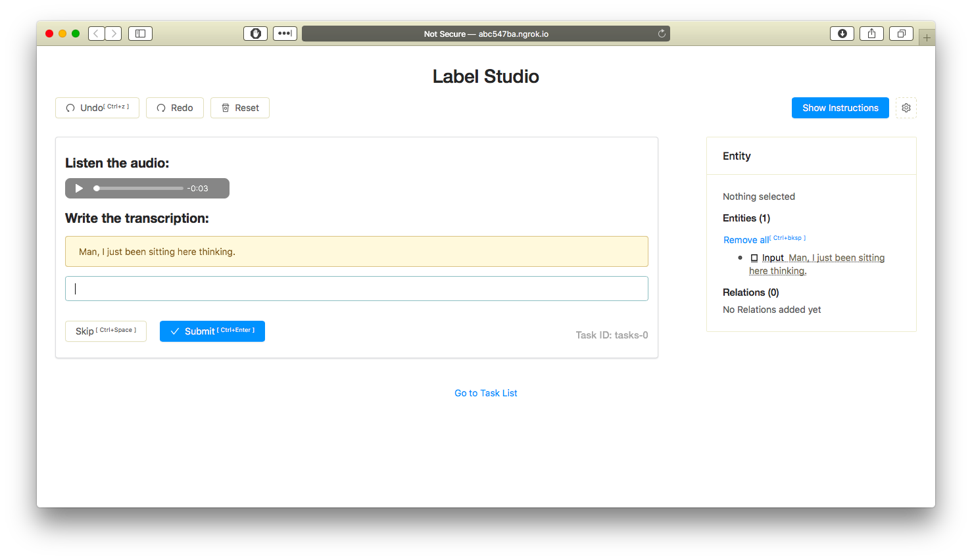Viewport: 972px width, 560px height.
Task: Open the settings gear
Action: (906, 107)
